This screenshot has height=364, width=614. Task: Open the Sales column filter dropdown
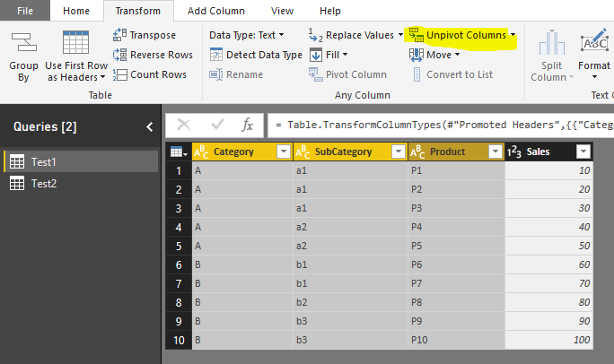583,151
